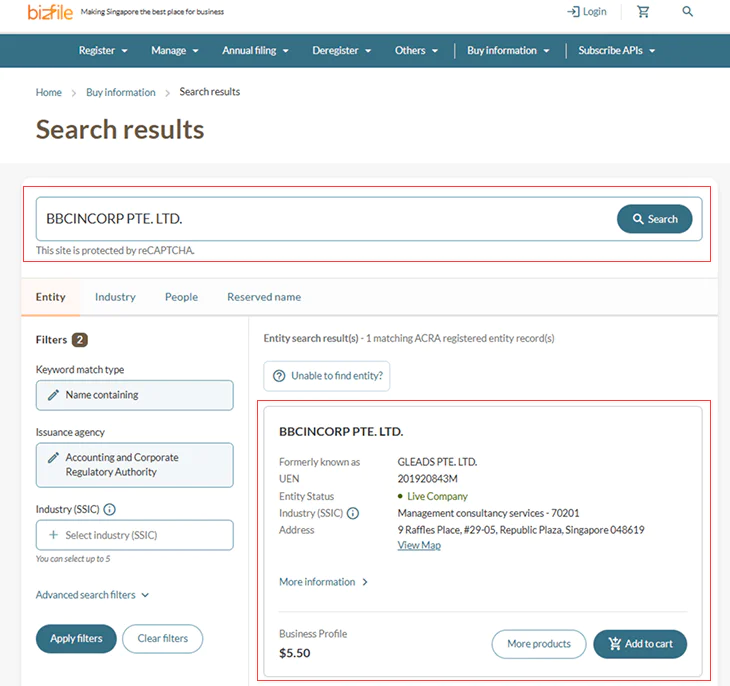Switch to the Industry tab
The image size is (730, 686).
point(115,297)
